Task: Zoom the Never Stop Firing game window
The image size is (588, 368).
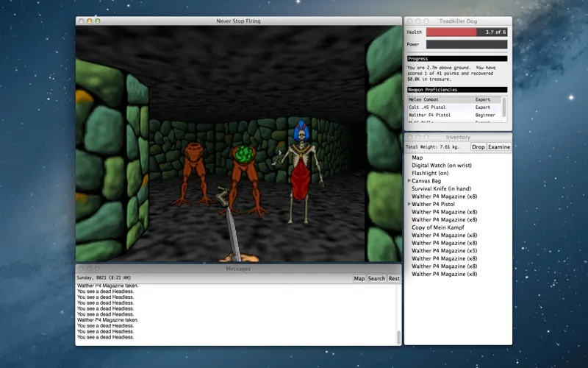Action: pyautogui.click(x=98, y=21)
